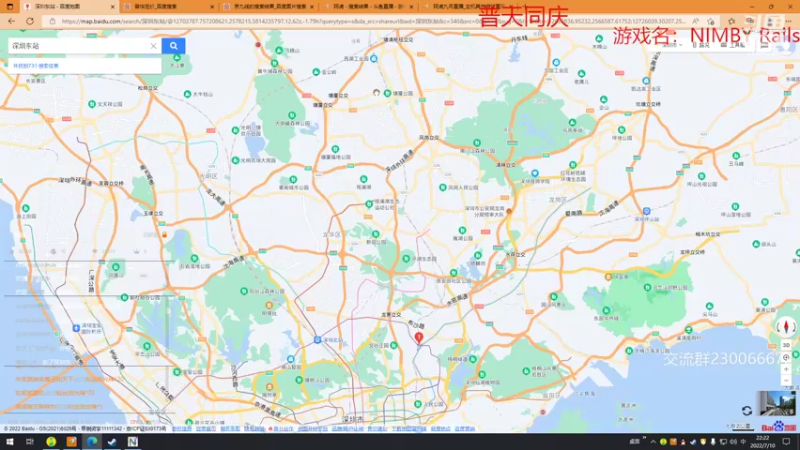The image size is (800, 450).
Task: Switch to the fifth browser tab
Action: click(x=467, y=7)
